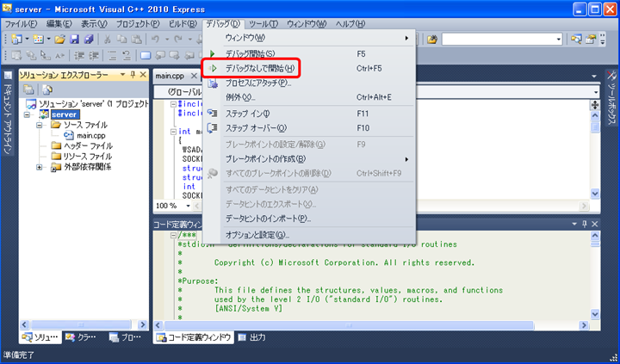Click the Attach to Process menu icon

(x=213, y=83)
